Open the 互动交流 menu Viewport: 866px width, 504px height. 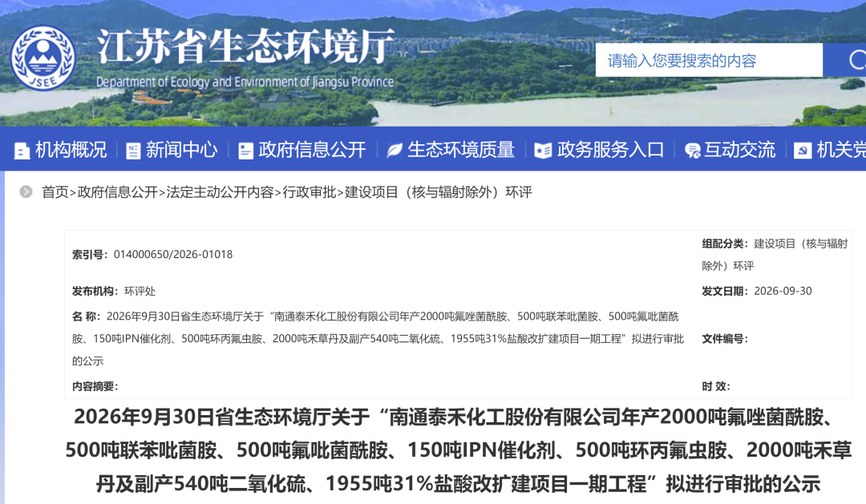pyautogui.click(x=739, y=150)
